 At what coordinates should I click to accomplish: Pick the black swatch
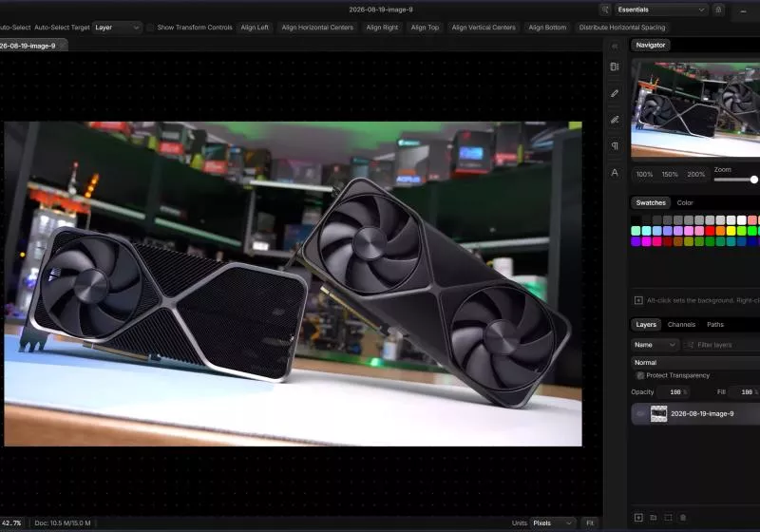pyautogui.click(x=636, y=220)
